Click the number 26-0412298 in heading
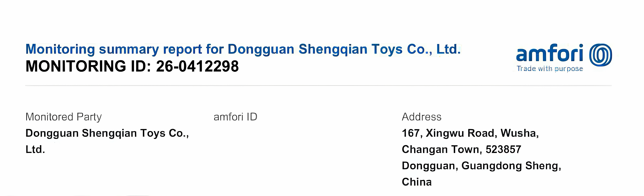Image resolution: width=644 pixels, height=196 pixels. (197, 66)
